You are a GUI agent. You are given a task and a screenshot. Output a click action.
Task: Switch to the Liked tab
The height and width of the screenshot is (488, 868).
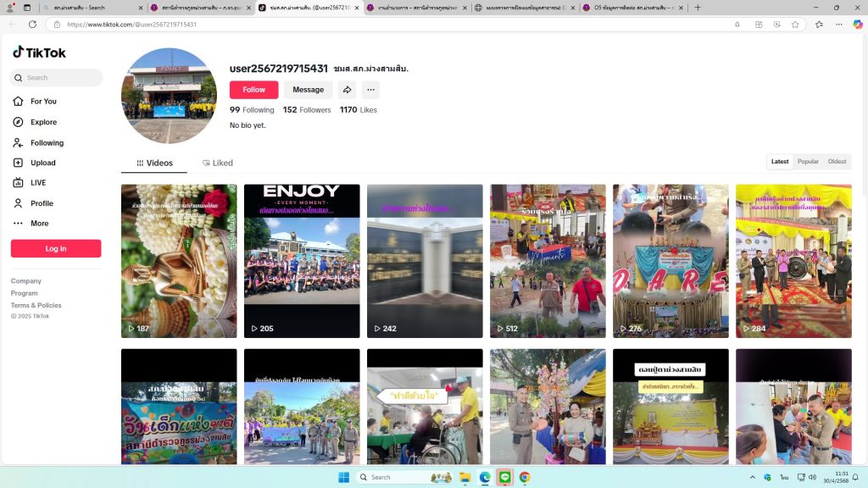click(x=218, y=164)
